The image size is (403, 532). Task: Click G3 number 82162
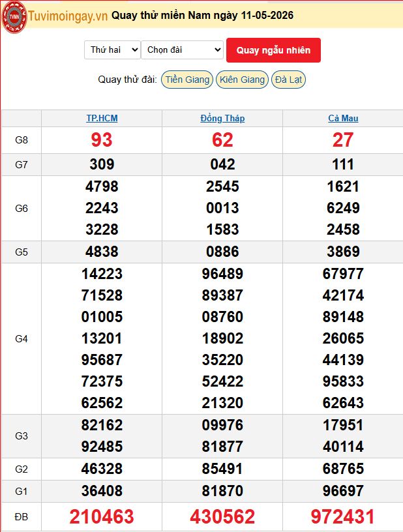[x=102, y=425]
